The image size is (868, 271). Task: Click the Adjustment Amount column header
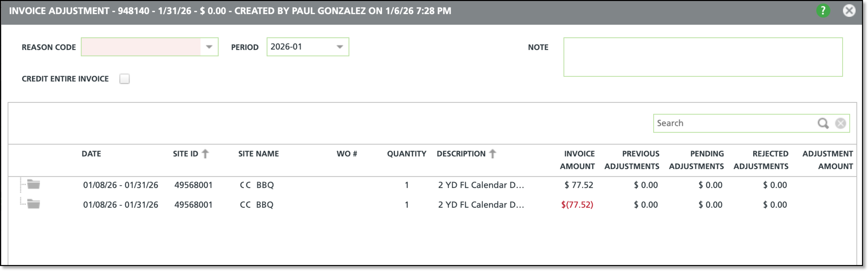pyautogui.click(x=828, y=160)
